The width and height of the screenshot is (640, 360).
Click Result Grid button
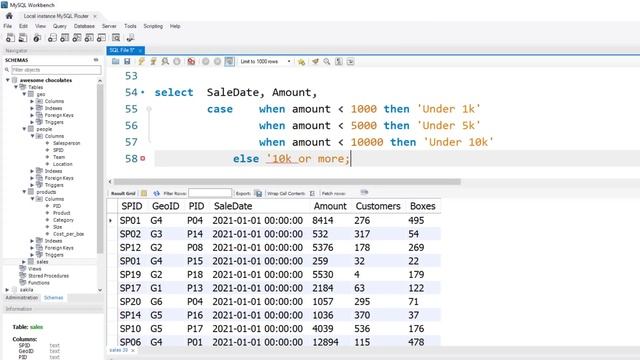point(123,193)
